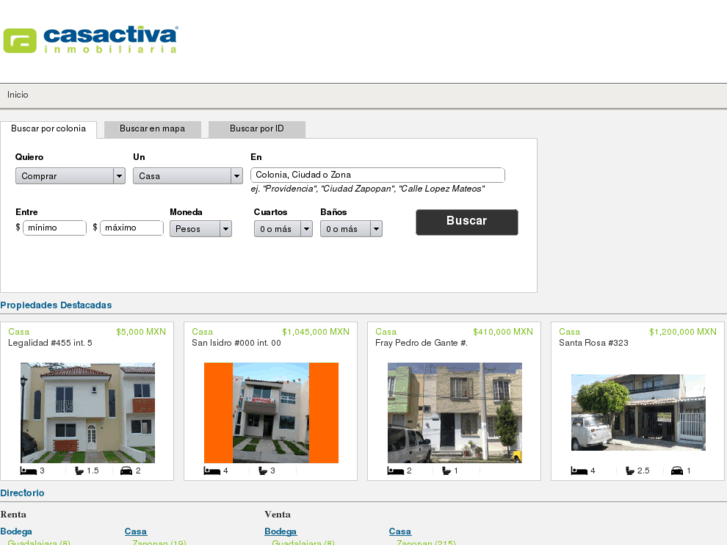The height and width of the screenshot is (545, 727).
Task: Open 'San Isidro #000 int. 00' listing title
Action: 236,343
